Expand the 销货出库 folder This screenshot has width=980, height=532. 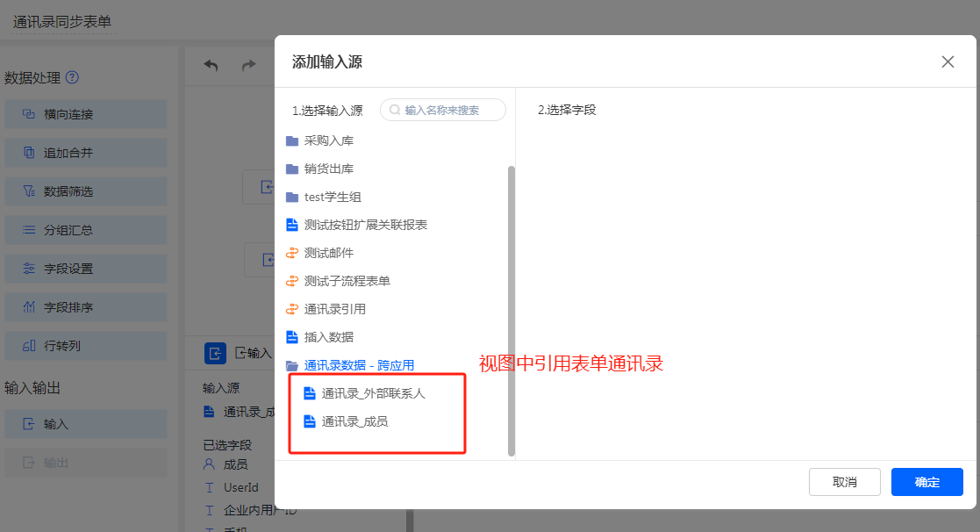tap(328, 169)
